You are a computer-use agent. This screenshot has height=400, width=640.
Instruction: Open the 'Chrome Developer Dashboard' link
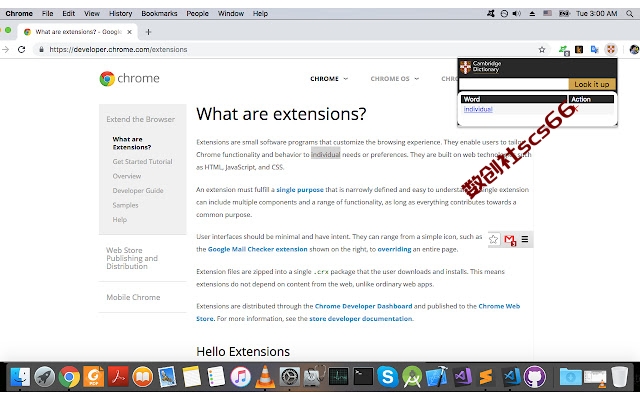coord(363,306)
